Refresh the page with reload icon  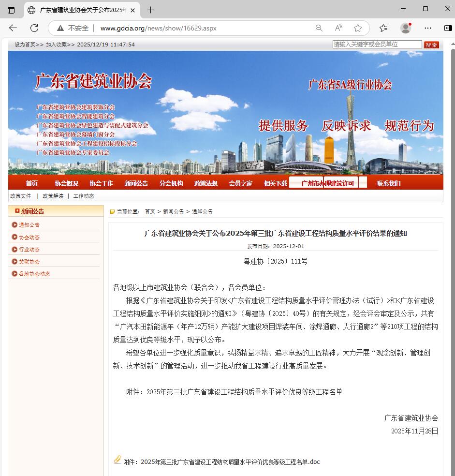coord(34,28)
